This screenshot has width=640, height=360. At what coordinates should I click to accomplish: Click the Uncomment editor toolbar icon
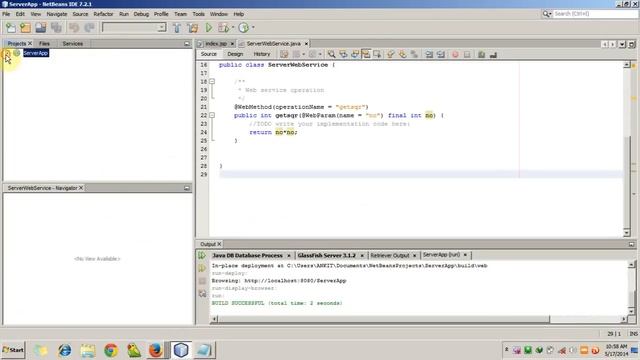click(x=493, y=54)
